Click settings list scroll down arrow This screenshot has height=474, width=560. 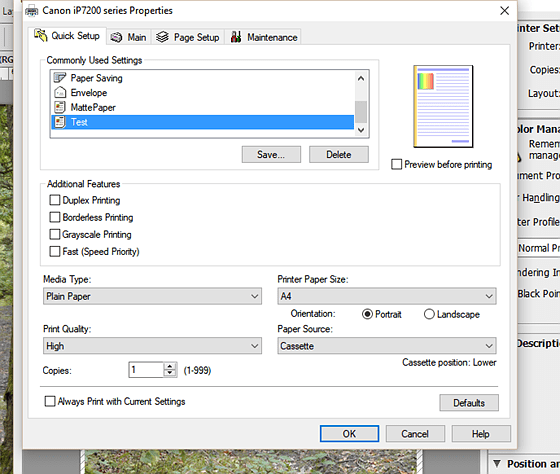361,130
